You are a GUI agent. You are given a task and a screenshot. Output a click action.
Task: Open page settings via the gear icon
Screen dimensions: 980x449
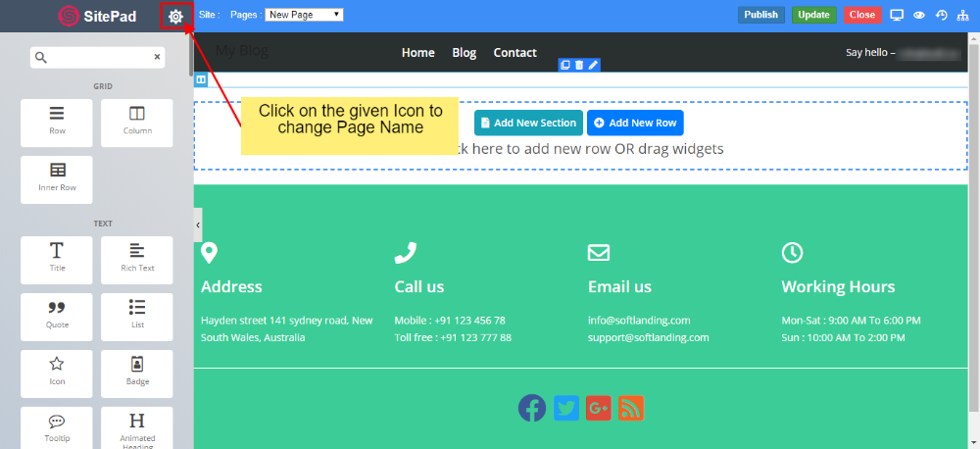[175, 16]
